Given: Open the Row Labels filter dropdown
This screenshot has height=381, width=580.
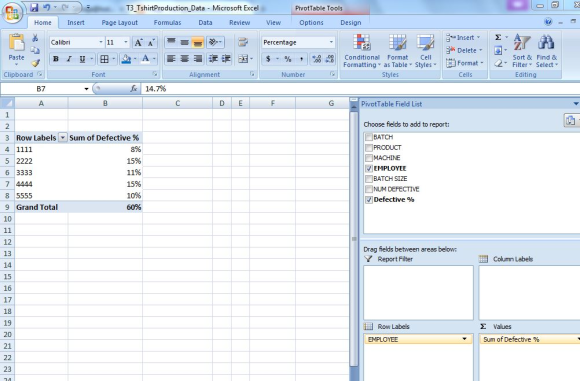Looking at the screenshot, I should pyautogui.click(x=63, y=138).
